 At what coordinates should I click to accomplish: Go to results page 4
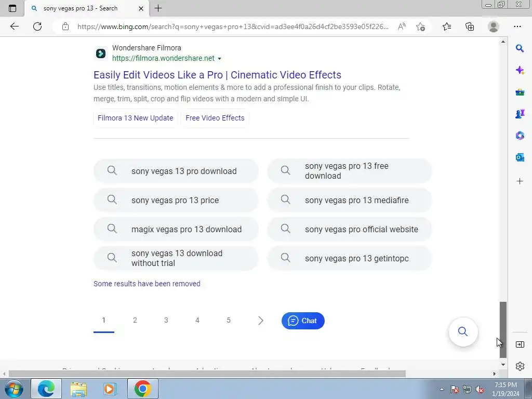tap(197, 320)
